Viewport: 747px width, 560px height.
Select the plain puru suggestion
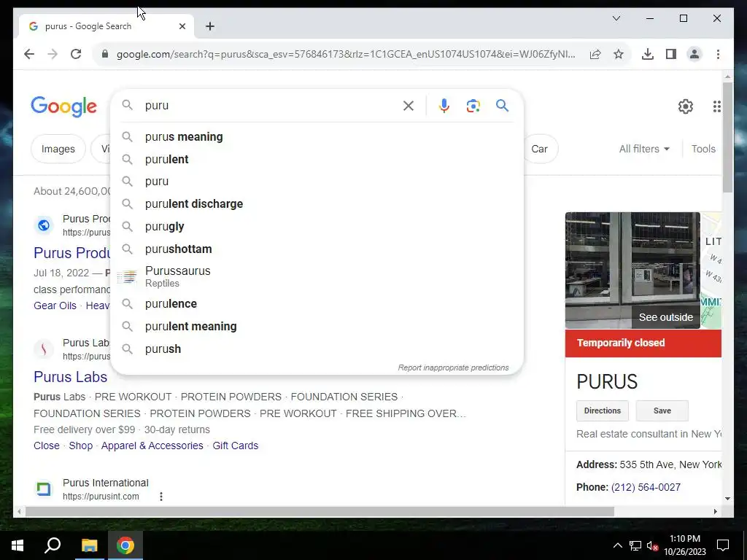pyautogui.click(x=317, y=182)
